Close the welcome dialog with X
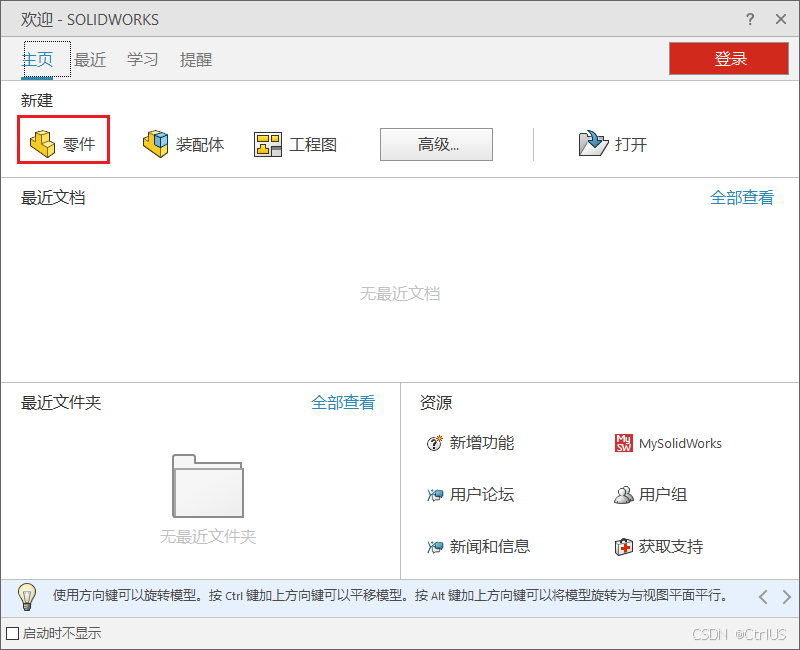The height and width of the screenshot is (650, 800). (x=781, y=19)
